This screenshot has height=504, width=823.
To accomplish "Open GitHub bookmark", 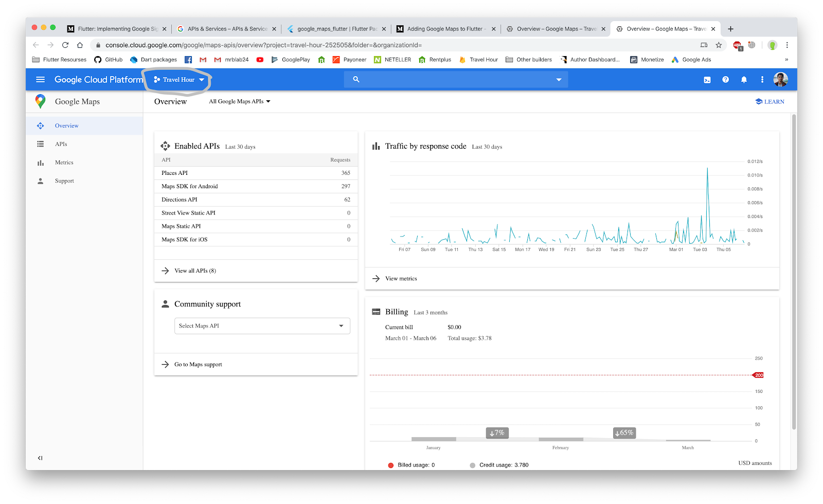I will coord(109,60).
